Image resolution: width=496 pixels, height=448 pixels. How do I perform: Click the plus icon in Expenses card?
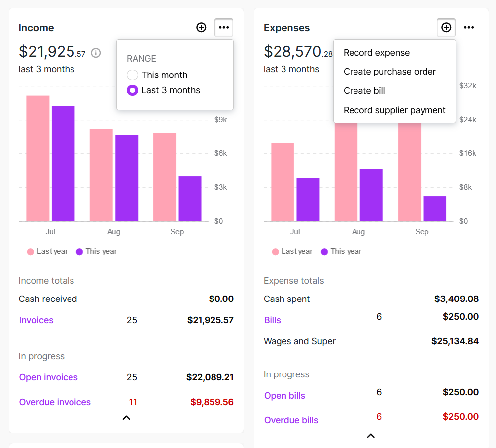tap(446, 28)
